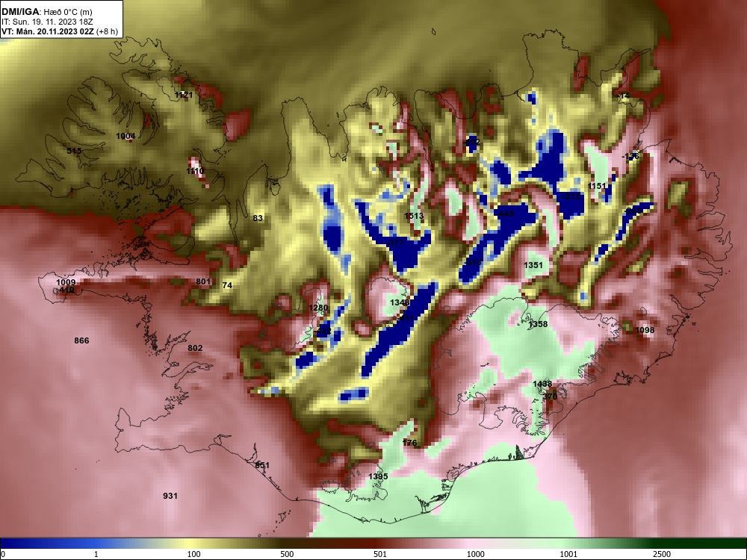Click the map value 1098

[x=645, y=330]
